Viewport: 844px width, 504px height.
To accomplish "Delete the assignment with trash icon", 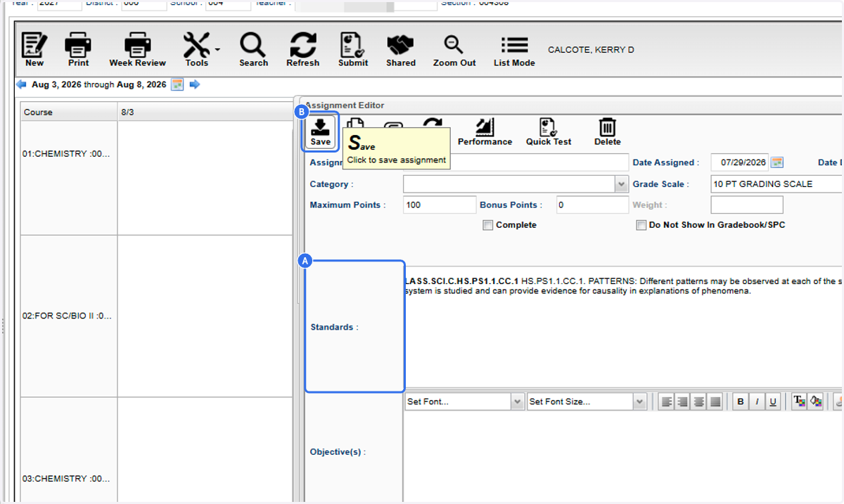I will point(607,131).
